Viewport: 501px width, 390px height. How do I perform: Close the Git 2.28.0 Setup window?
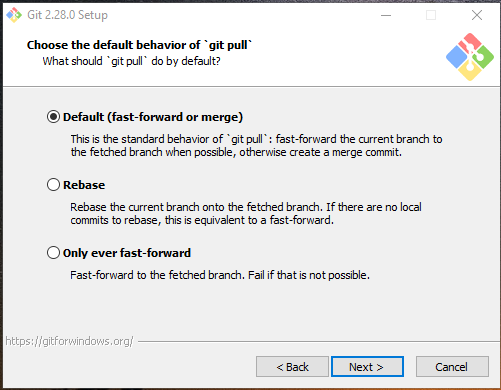477,15
